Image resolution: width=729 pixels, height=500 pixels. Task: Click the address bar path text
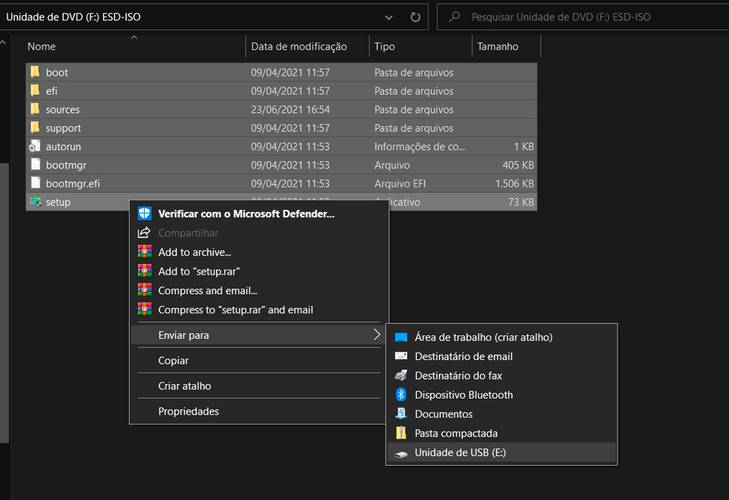(x=73, y=17)
